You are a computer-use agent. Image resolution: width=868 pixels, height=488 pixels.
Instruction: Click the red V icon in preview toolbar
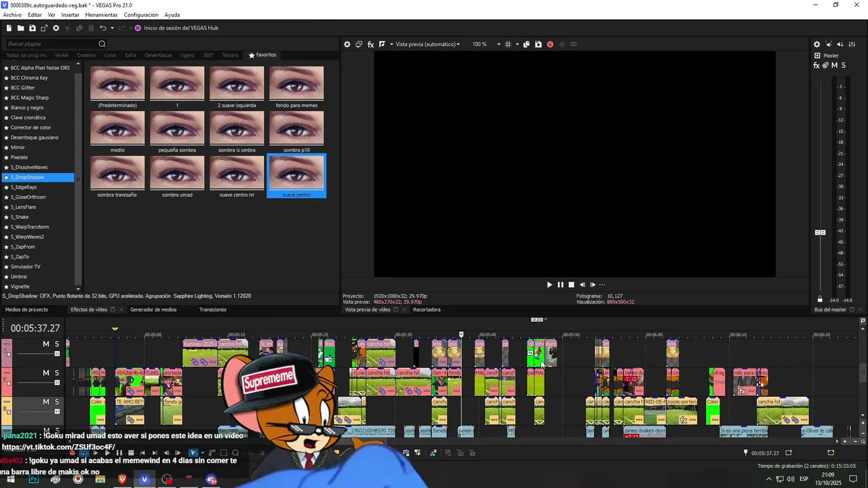(x=550, y=44)
